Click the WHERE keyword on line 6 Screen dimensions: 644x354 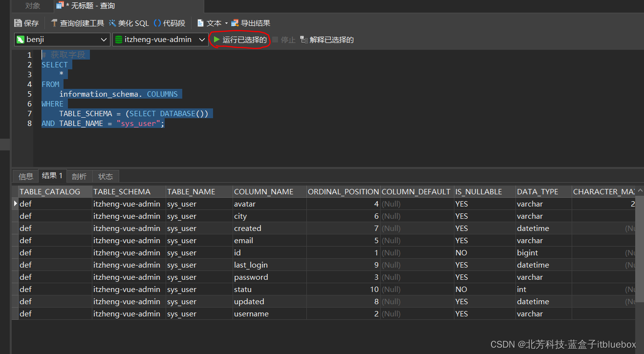52,104
